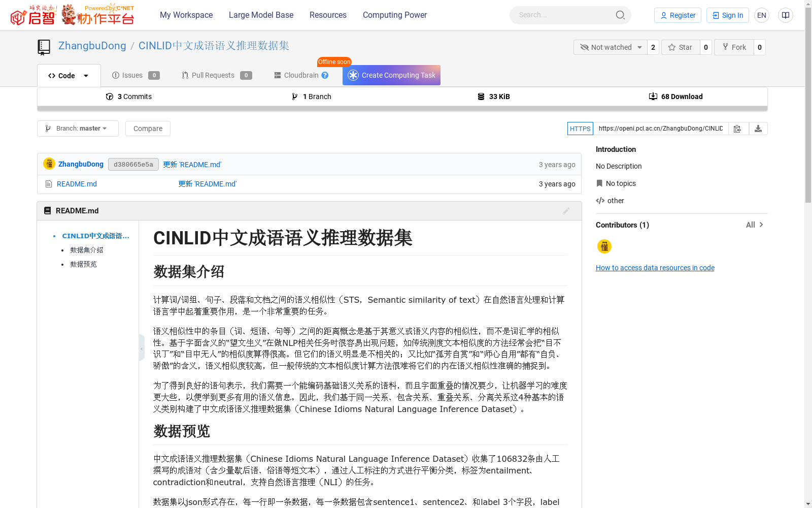Click How to access data resources in code

click(655, 268)
